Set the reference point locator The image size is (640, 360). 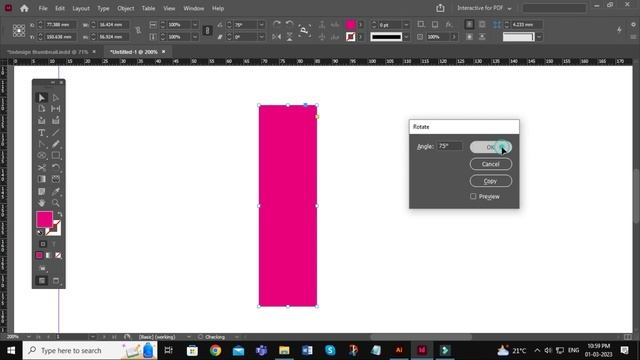(x=19, y=31)
